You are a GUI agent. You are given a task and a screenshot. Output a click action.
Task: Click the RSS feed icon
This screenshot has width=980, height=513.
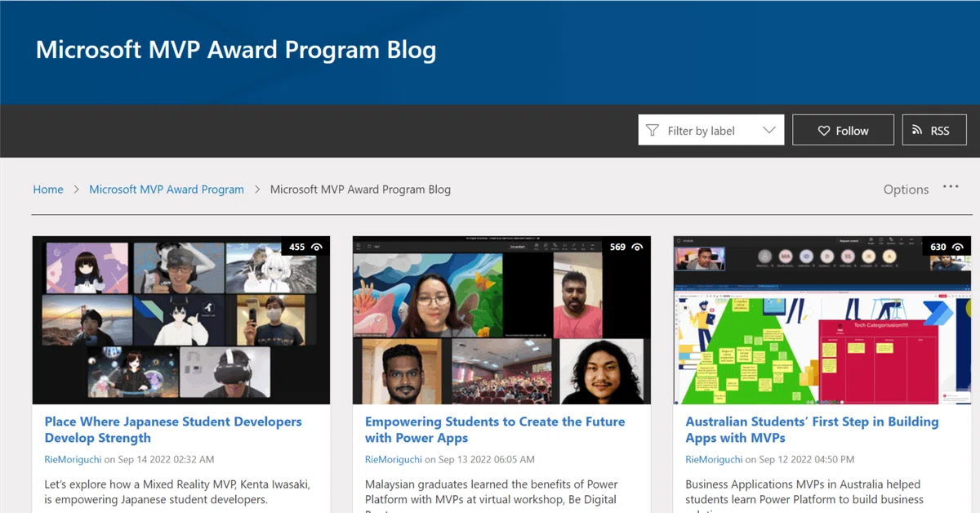pyautogui.click(x=918, y=131)
